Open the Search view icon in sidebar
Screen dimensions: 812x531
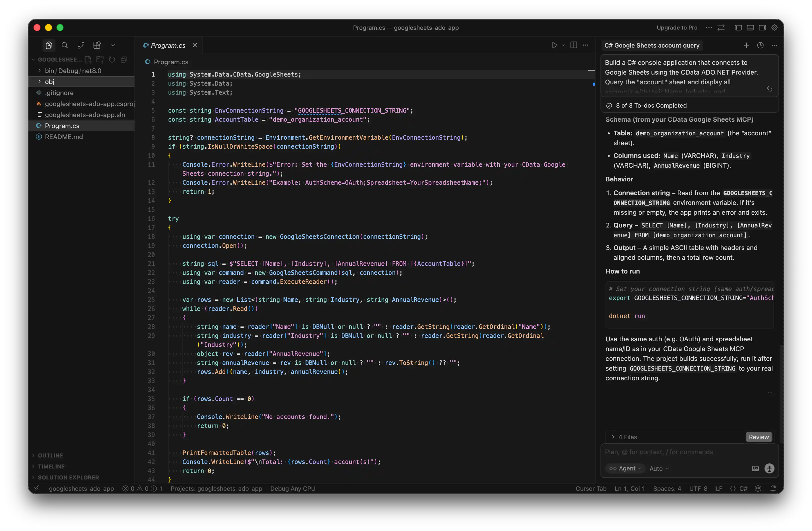64,45
